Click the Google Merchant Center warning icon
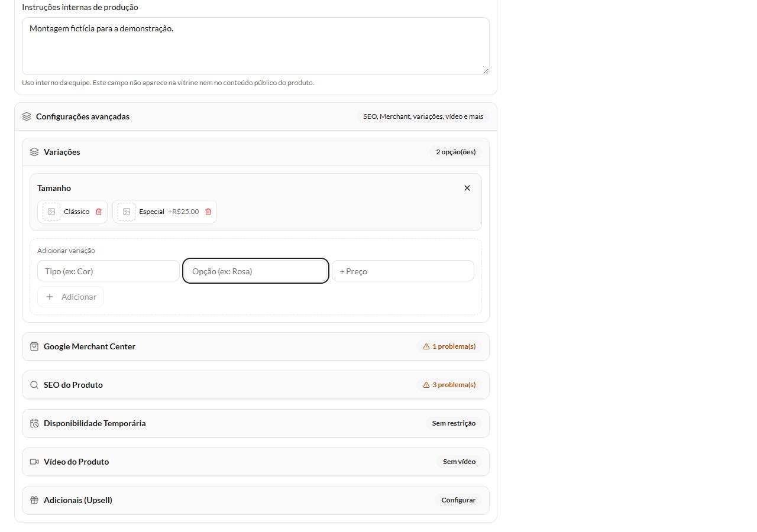 [x=426, y=346]
